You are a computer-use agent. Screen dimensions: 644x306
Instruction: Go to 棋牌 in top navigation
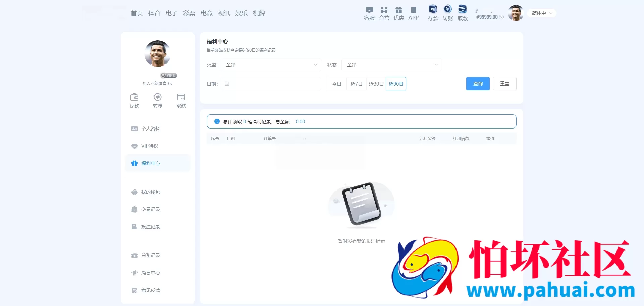(x=259, y=13)
